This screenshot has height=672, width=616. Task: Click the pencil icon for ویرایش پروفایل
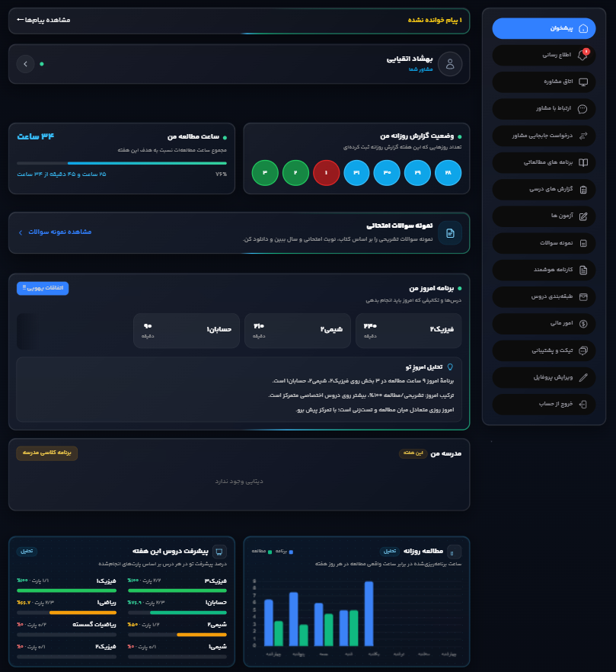[583, 377]
